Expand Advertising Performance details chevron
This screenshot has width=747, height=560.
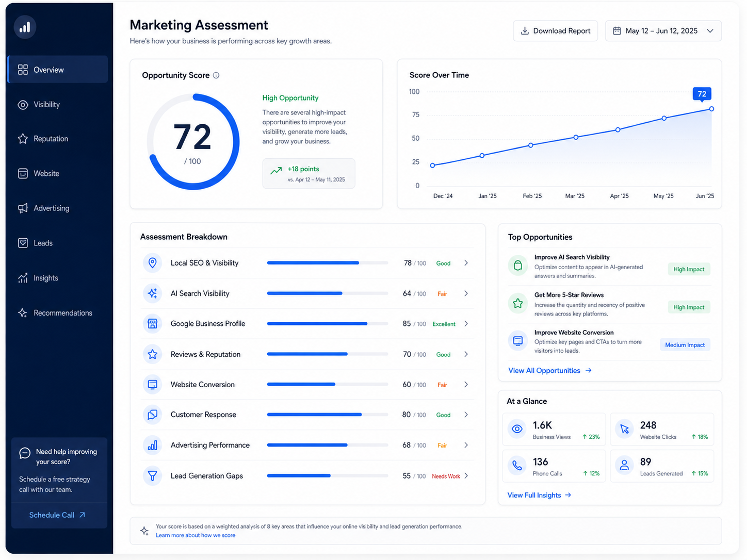point(466,445)
